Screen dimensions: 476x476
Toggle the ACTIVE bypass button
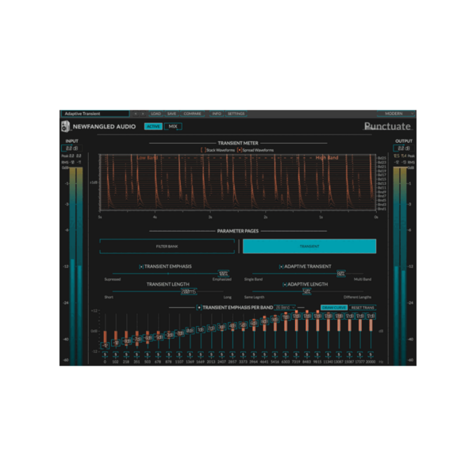tap(153, 126)
